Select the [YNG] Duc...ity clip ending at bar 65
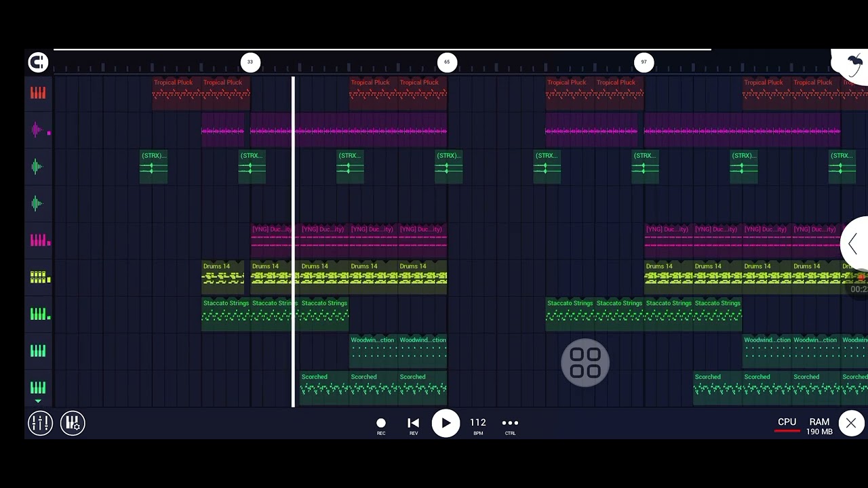The image size is (868, 488). [422, 240]
